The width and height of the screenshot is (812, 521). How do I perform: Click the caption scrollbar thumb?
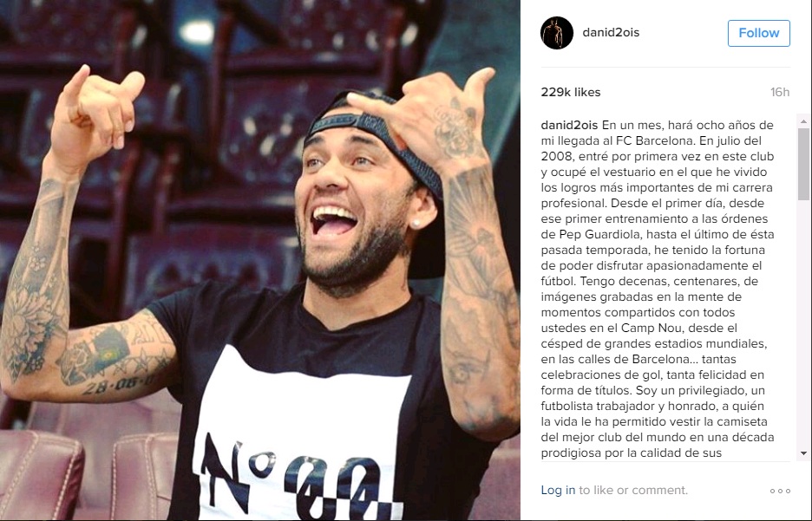coord(803,164)
